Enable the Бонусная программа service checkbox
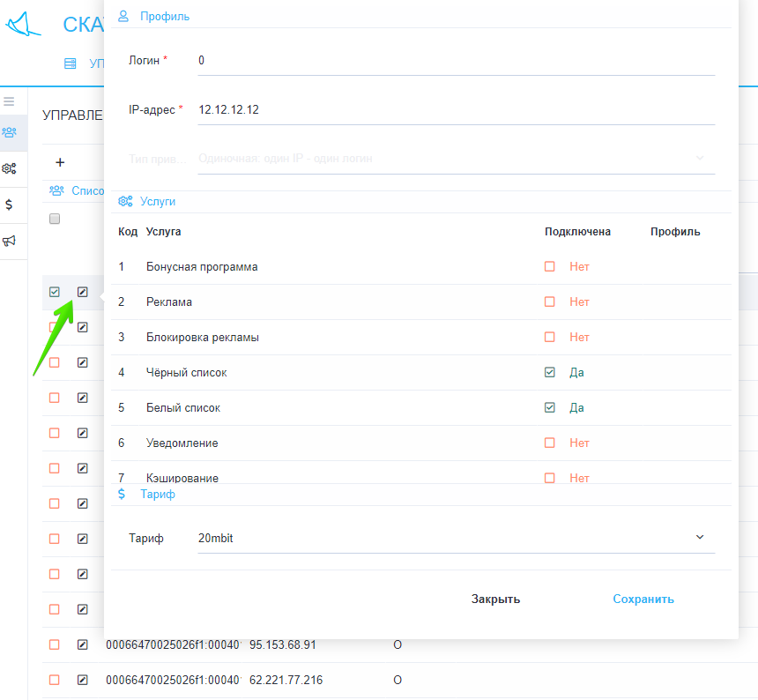758x700 pixels. tap(550, 266)
